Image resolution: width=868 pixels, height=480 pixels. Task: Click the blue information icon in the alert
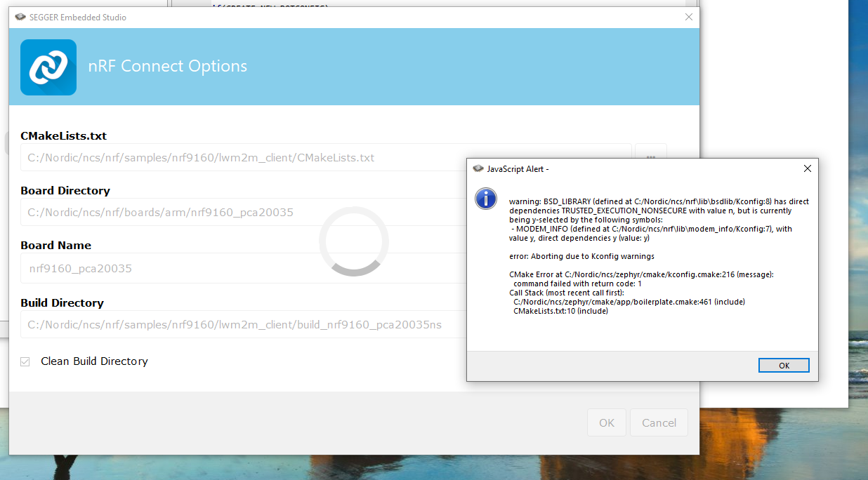pyautogui.click(x=486, y=199)
